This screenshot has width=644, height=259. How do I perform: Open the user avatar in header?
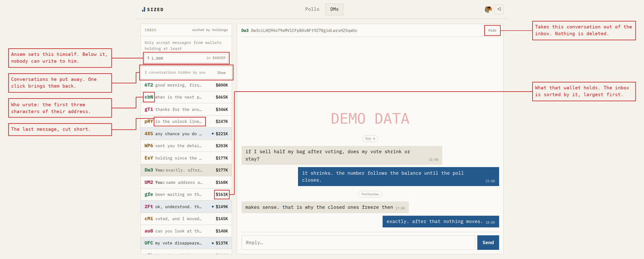(488, 10)
